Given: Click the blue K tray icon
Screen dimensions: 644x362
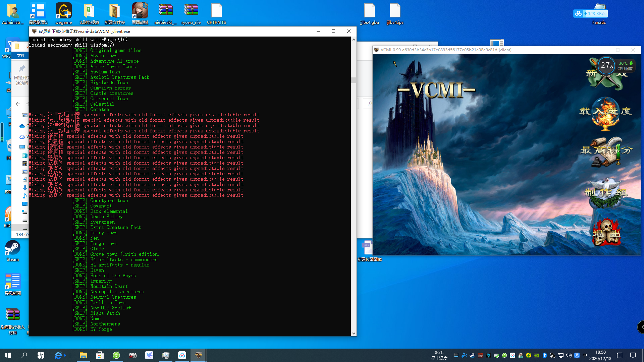Looking at the screenshot, I should [577, 355].
